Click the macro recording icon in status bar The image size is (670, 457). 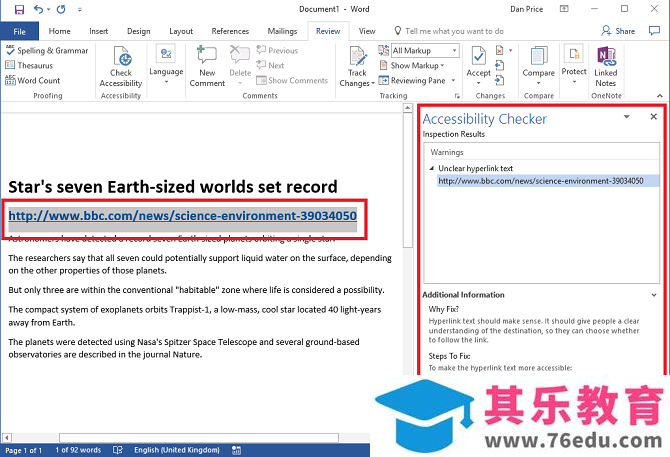tap(236, 450)
